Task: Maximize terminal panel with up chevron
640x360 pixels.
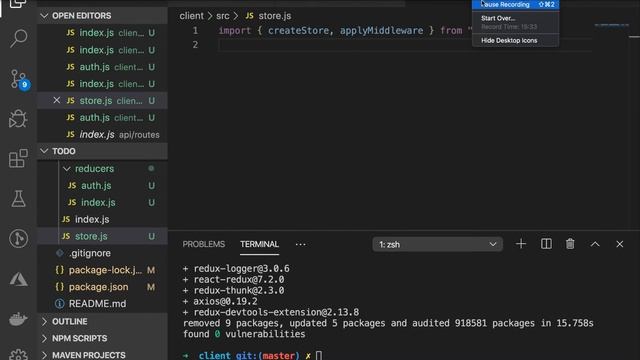Action: pos(595,244)
